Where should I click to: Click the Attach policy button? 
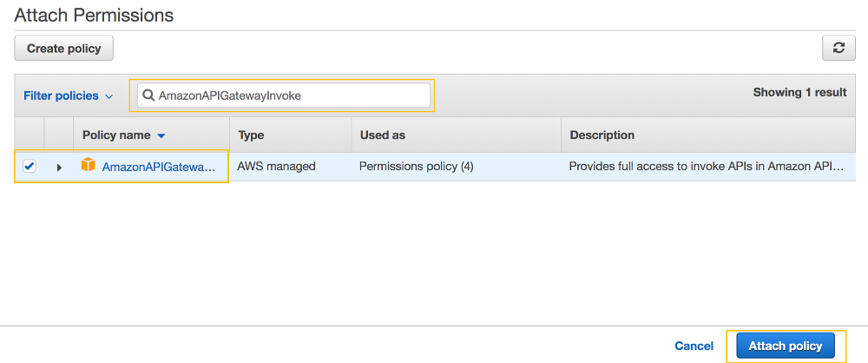coord(785,346)
